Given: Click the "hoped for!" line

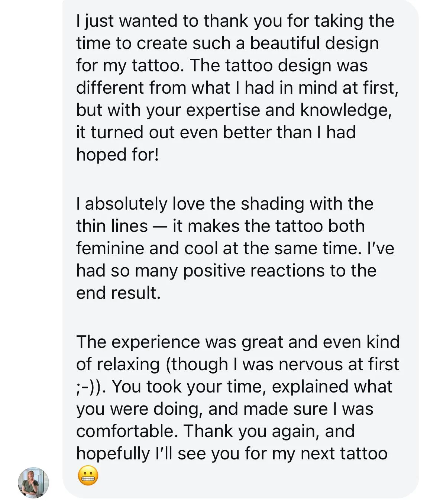Looking at the screenshot, I should tap(117, 155).
